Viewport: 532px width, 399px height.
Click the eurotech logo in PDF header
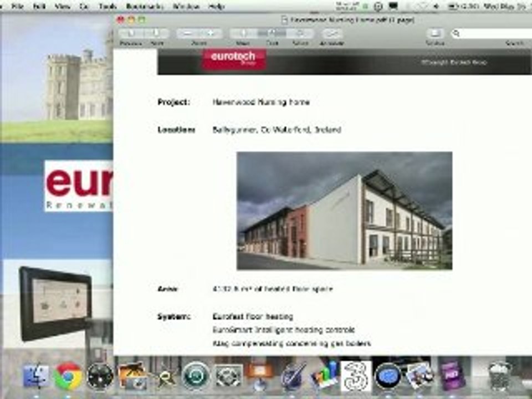(x=233, y=58)
